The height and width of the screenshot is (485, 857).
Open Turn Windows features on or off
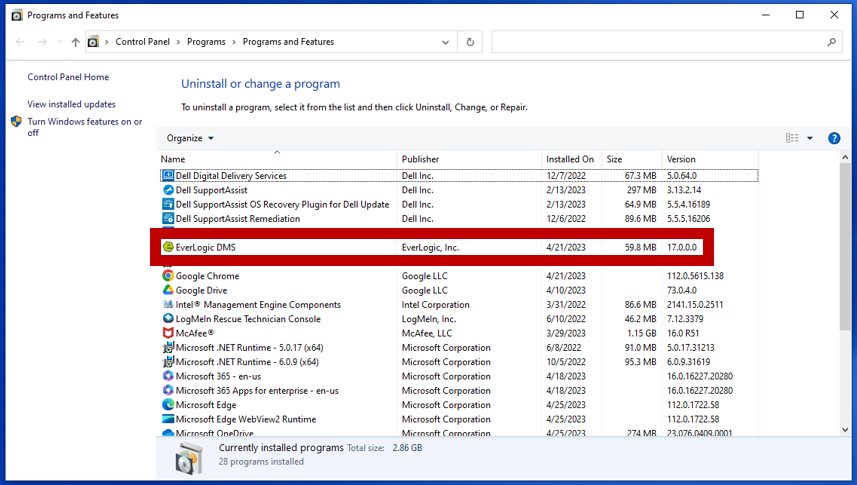(x=85, y=127)
